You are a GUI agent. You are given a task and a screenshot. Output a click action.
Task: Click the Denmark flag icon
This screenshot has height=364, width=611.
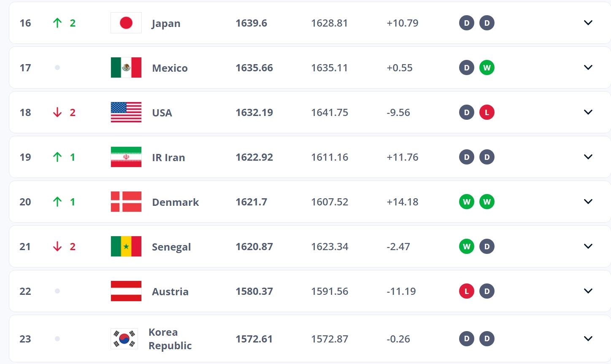[126, 202]
